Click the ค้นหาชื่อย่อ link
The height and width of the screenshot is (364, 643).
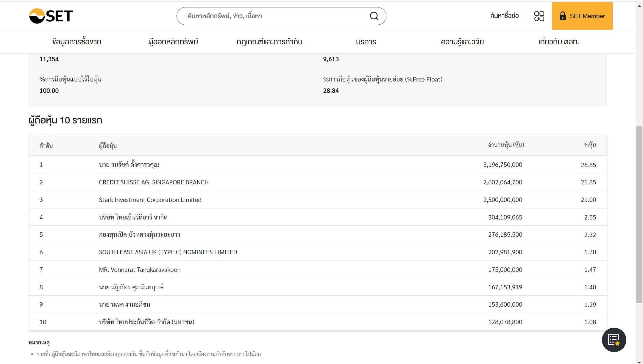(504, 16)
